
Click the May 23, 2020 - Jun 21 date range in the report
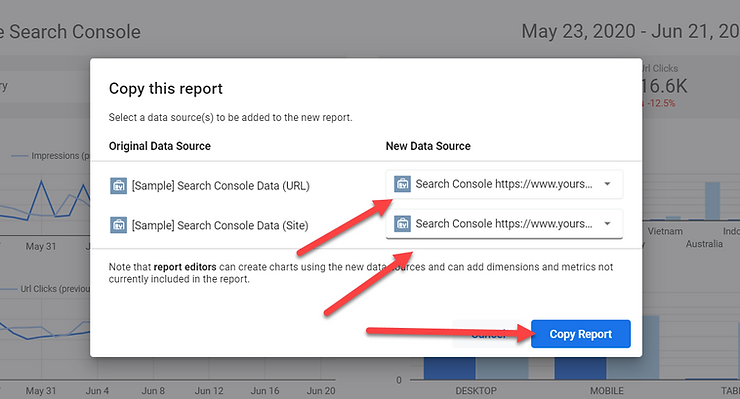point(631,32)
